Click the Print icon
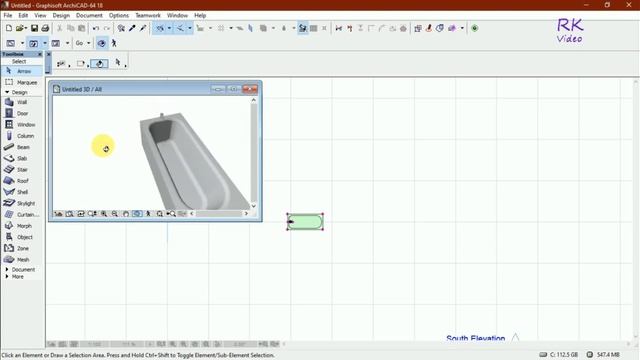 45,28
